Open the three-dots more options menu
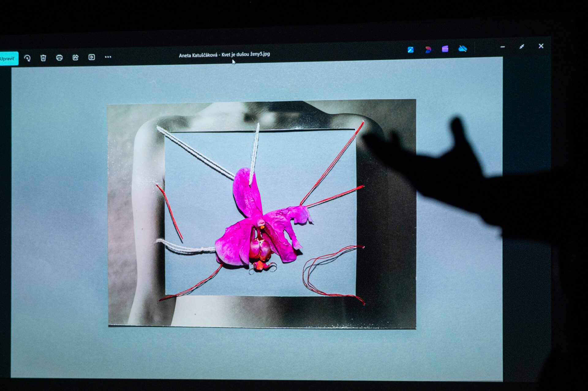Viewport: 588px width, 391px height. click(108, 57)
